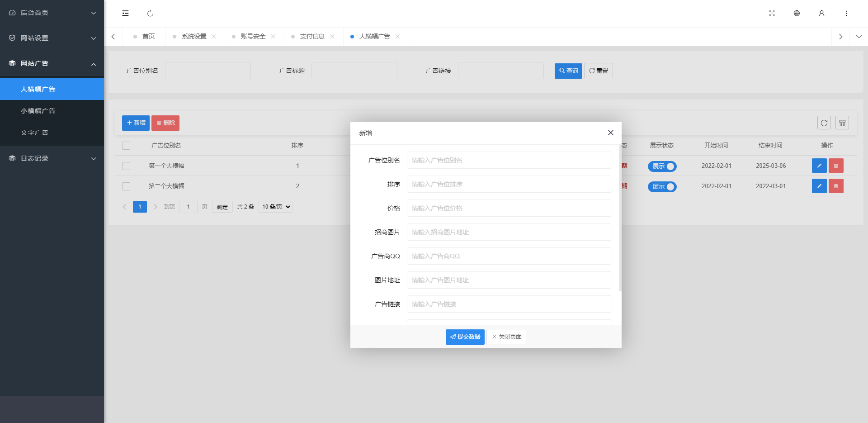Click the pagination 确定 button
Image resolution: width=868 pixels, height=423 pixels.
[222, 207]
